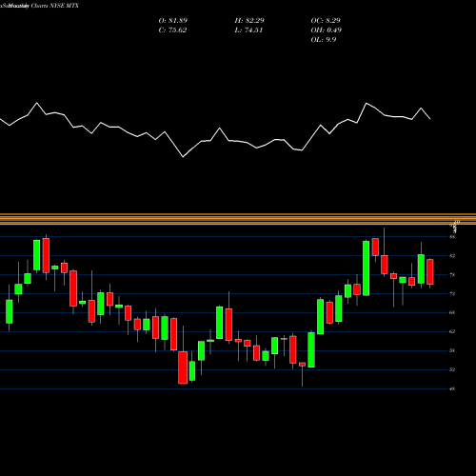
Task: Select the last red candlestick on the right
Action: tap(430, 271)
